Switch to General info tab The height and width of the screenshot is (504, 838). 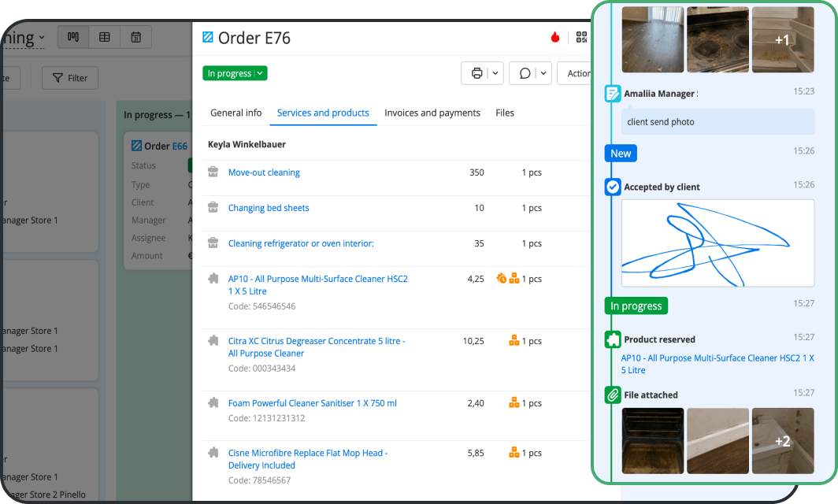click(x=235, y=113)
